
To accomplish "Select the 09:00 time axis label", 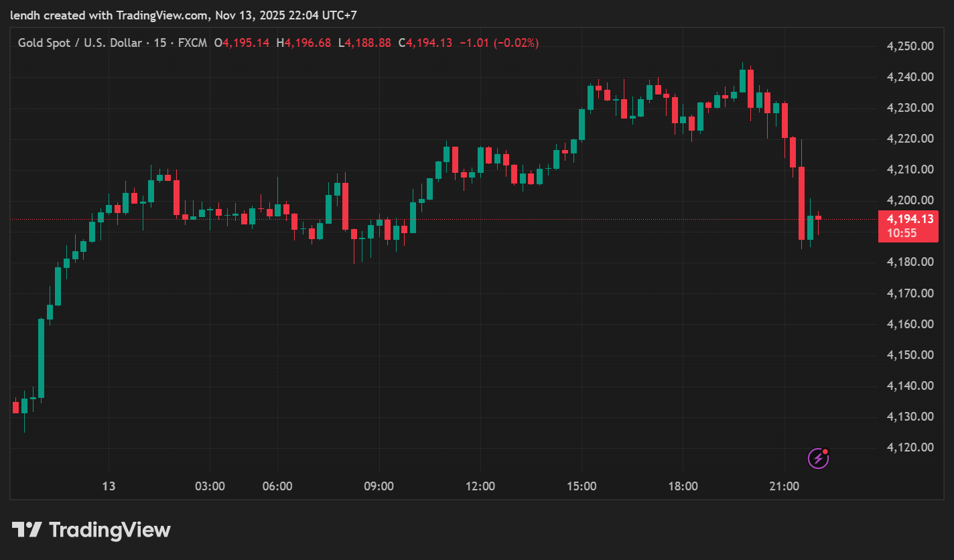I will (379, 486).
